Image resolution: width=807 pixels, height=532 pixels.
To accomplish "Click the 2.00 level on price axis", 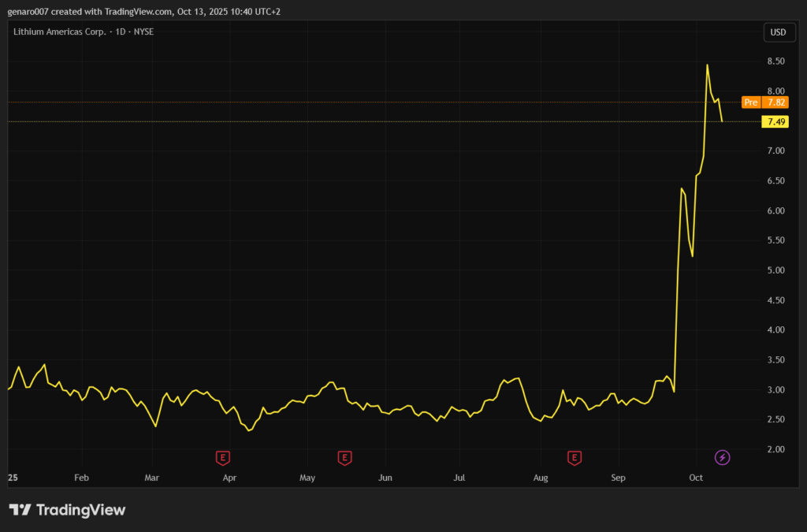I will [775, 450].
